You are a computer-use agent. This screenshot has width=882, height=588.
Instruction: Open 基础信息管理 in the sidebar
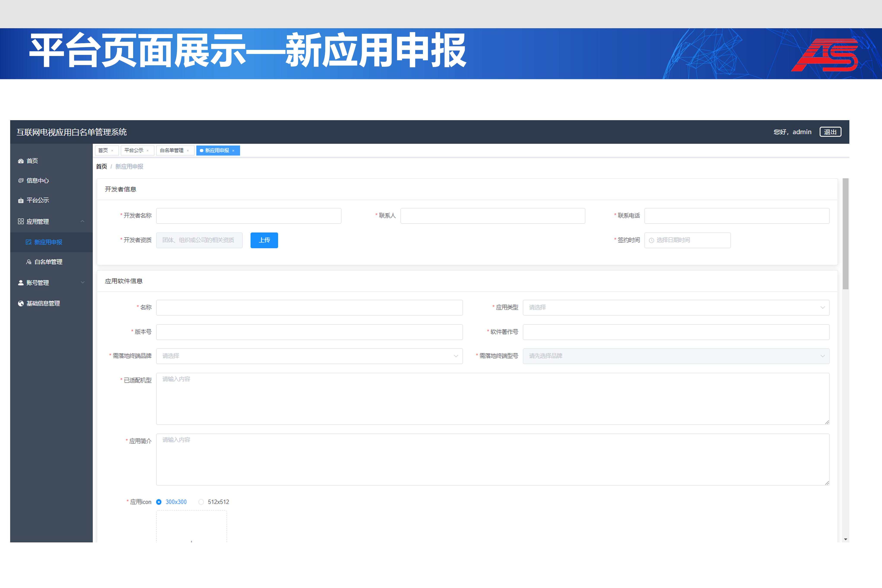pos(51,303)
